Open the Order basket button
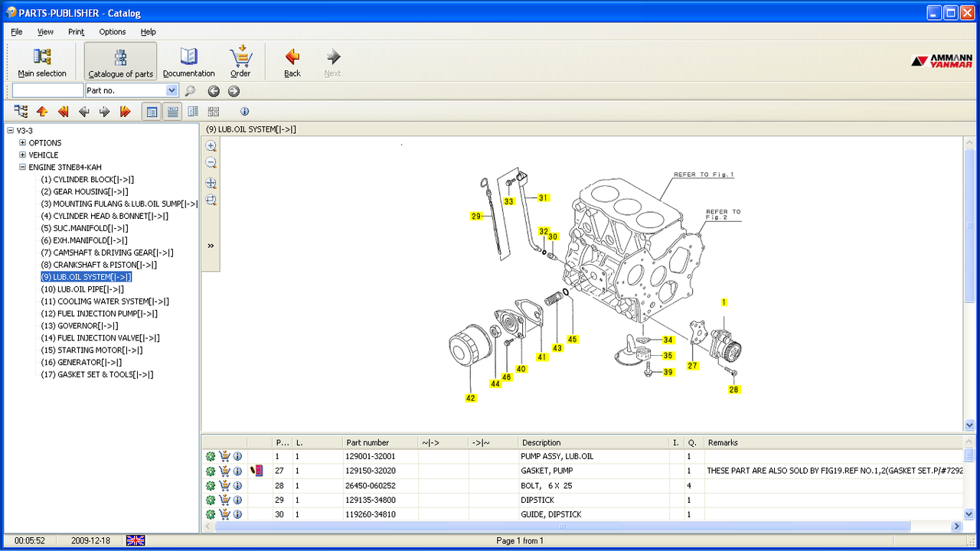 [240, 62]
